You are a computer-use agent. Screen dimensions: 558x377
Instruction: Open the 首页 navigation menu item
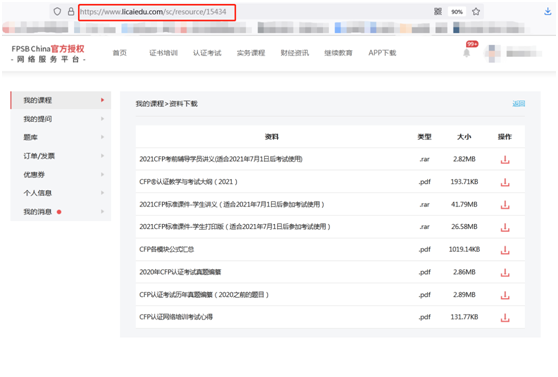(x=120, y=53)
